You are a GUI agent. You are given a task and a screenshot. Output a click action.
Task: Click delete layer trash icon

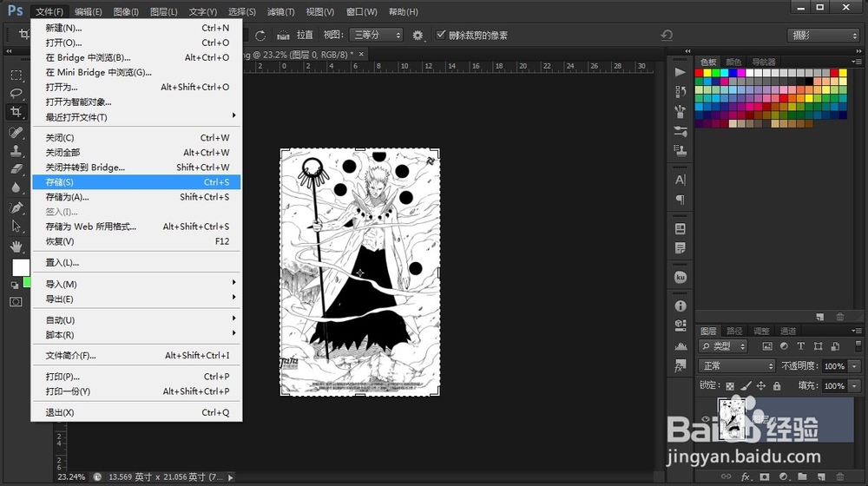click(839, 476)
